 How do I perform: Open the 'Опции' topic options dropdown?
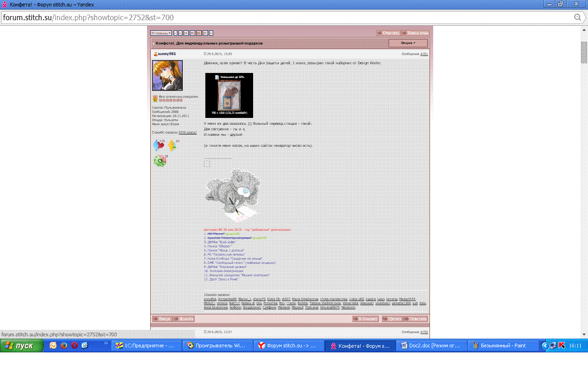point(407,43)
